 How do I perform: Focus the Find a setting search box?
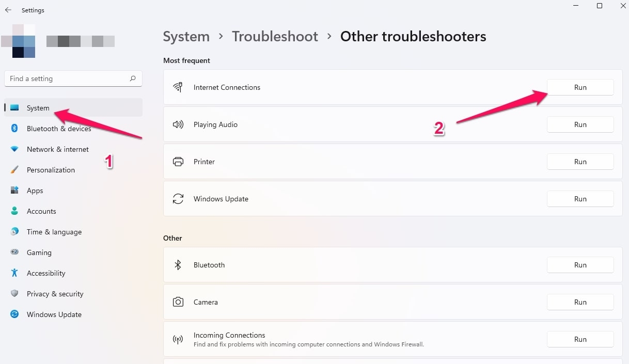[73, 78]
